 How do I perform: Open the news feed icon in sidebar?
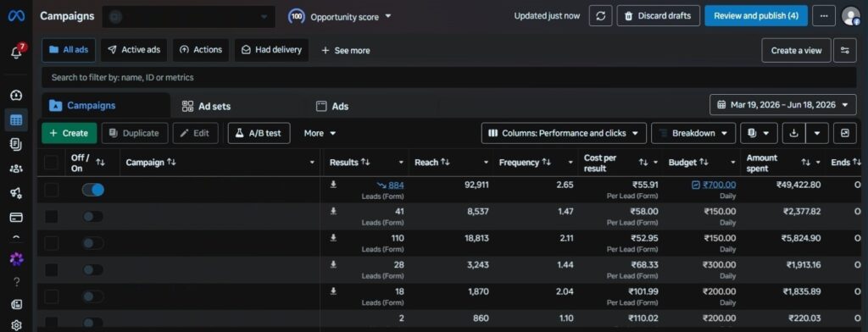click(x=17, y=304)
